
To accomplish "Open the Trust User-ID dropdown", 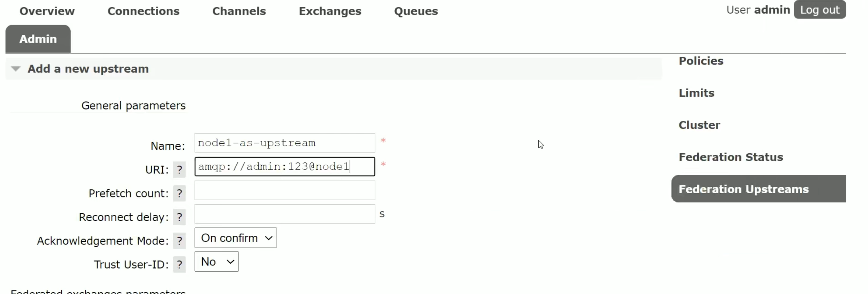I will (217, 262).
